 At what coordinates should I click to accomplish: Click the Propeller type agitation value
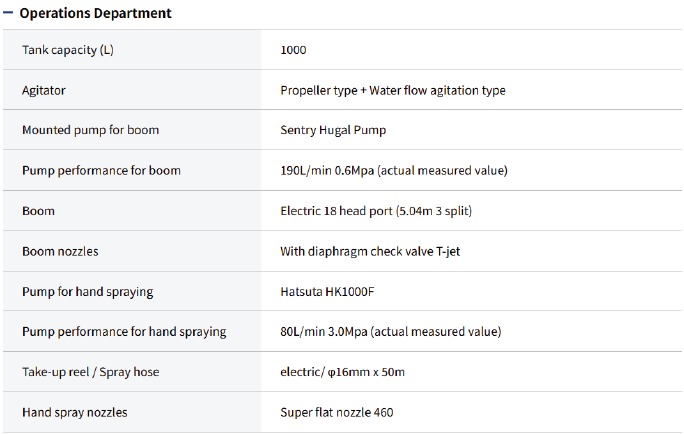[x=393, y=90]
